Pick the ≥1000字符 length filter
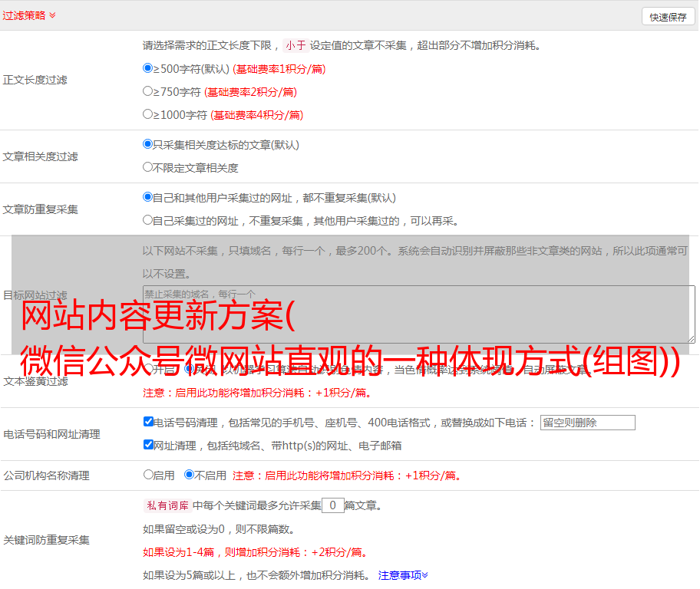 pyautogui.click(x=148, y=114)
